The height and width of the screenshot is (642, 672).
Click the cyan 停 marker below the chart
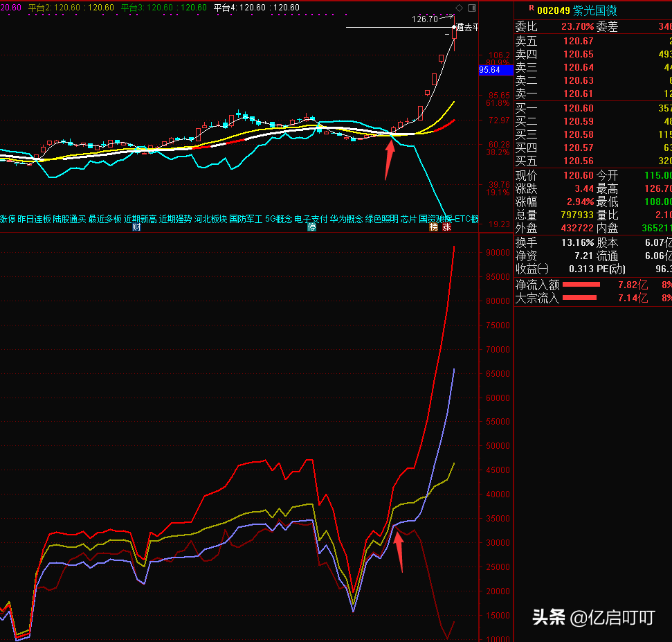point(312,227)
